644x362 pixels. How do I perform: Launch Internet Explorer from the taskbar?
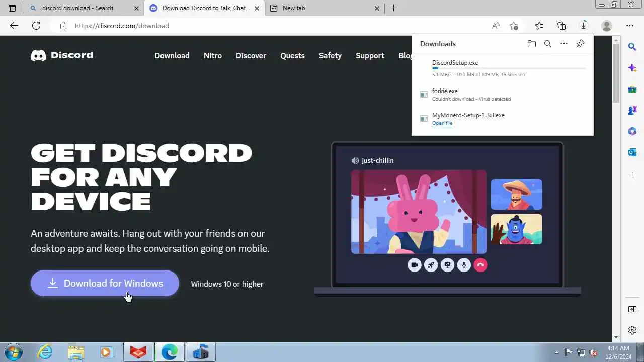pos(45,352)
